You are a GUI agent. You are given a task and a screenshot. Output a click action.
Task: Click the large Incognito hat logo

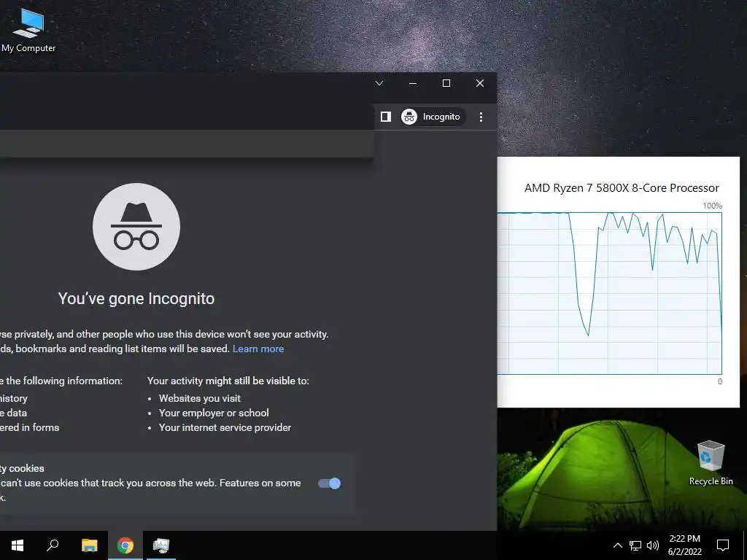click(x=136, y=227)
